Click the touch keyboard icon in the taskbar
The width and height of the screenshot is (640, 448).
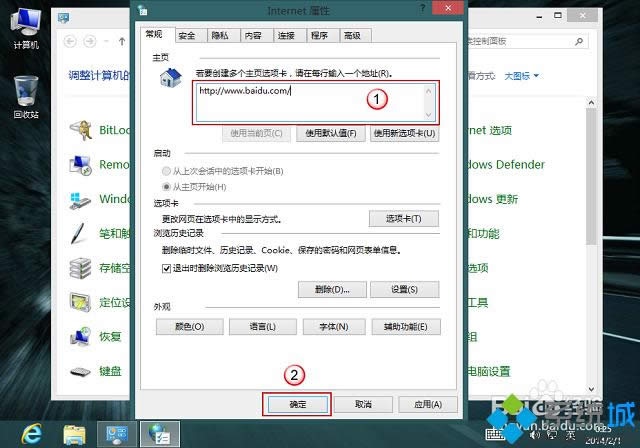(x=495, y=435)
